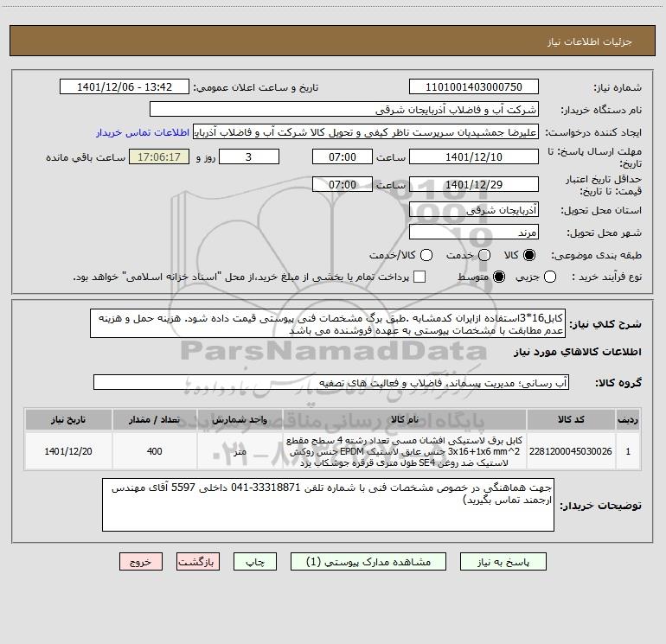
Task: Click the buyer organization name field
Action: pos(344,110)
